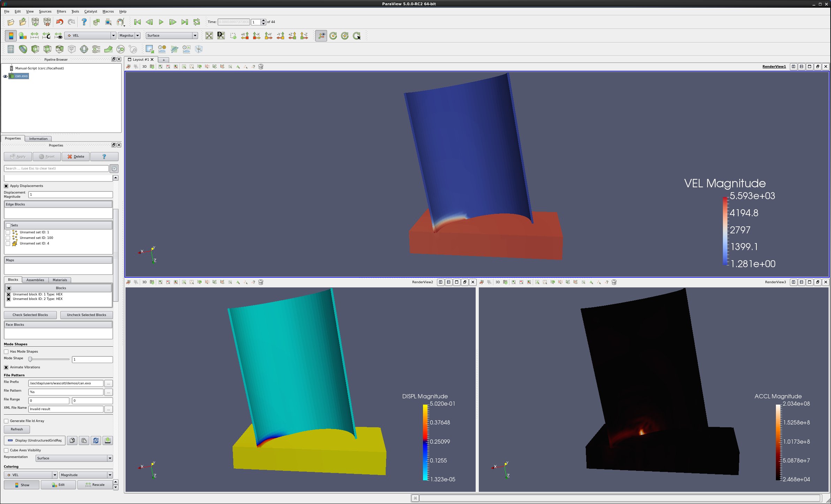Toggle animation loop button
Screen dimensions: 831x504
[197, 22]
